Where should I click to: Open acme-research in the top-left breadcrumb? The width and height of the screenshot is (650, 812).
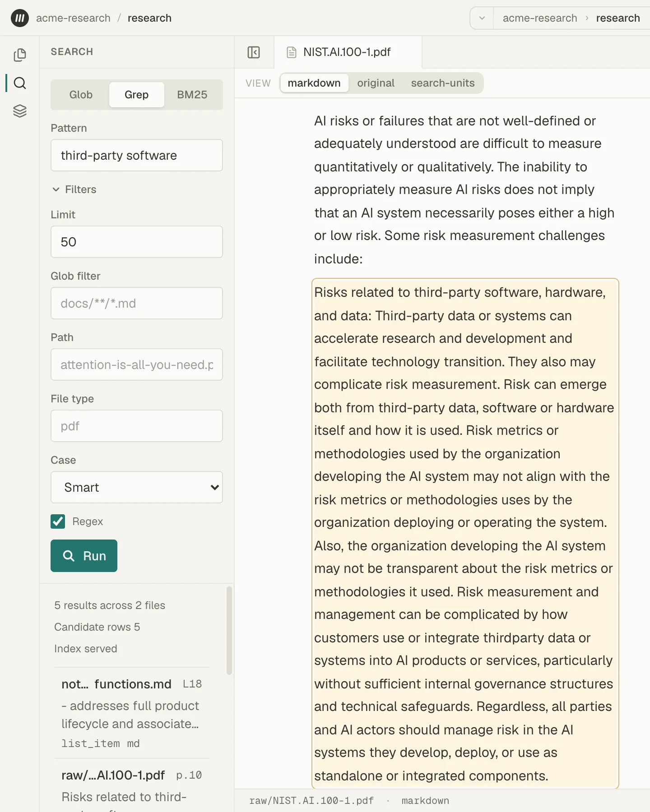click(73, 18)
